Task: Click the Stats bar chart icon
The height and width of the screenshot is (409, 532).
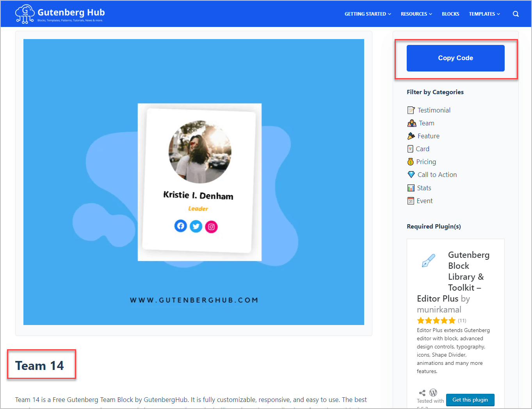Action: (x=411, y=188)
